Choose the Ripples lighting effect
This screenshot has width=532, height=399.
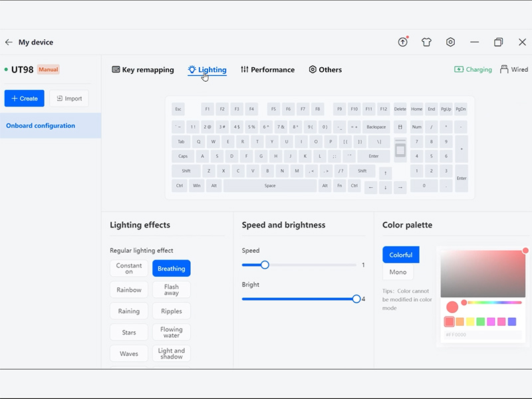point(172,311)
